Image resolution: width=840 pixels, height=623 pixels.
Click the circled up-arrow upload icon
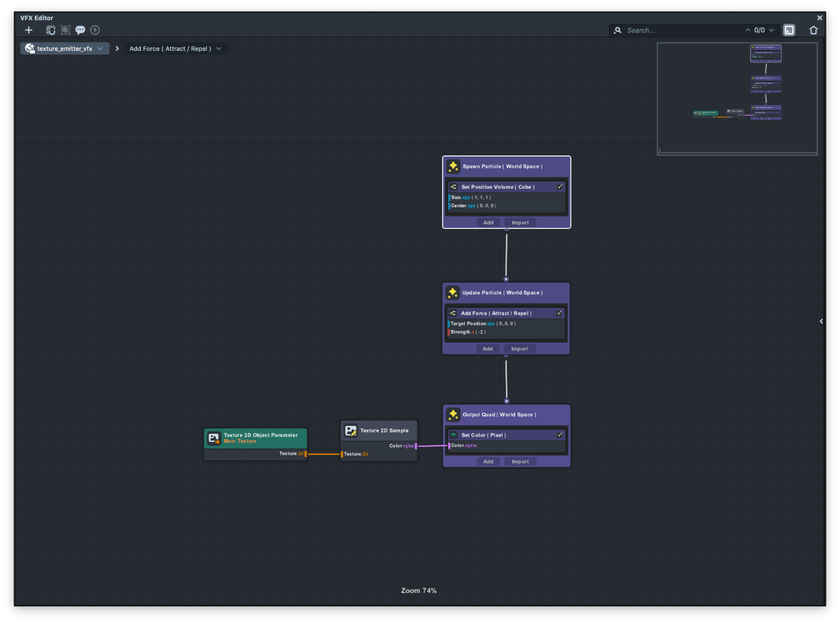click(x=95, y=30)
